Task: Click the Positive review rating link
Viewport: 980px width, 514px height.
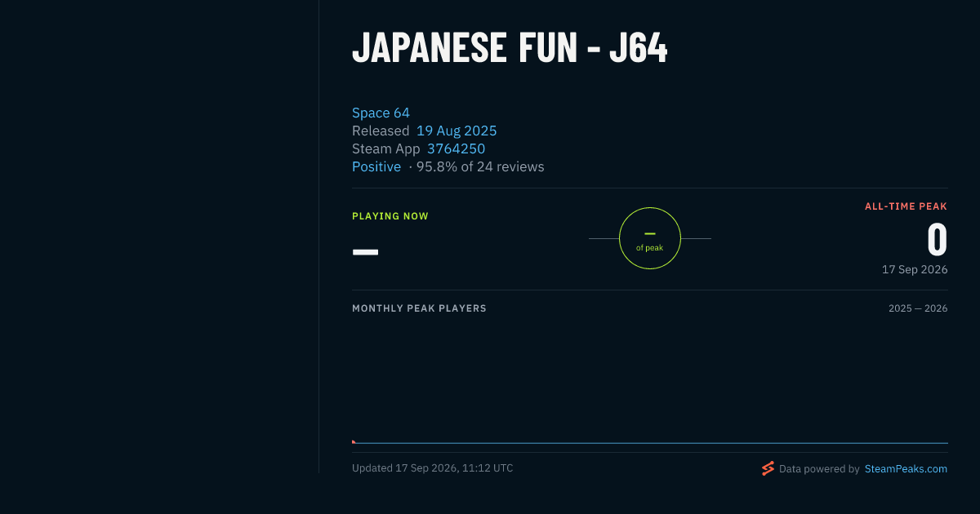Action: point(376,166)
